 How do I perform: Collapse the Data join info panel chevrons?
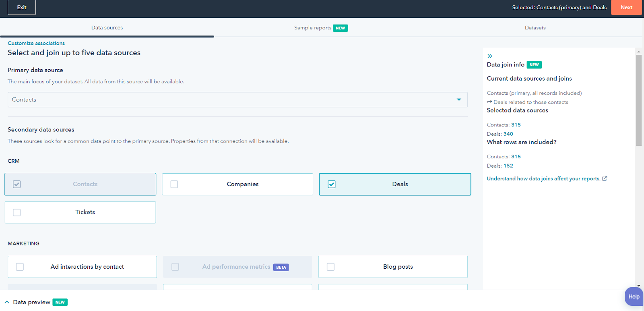tap(490, 56)
